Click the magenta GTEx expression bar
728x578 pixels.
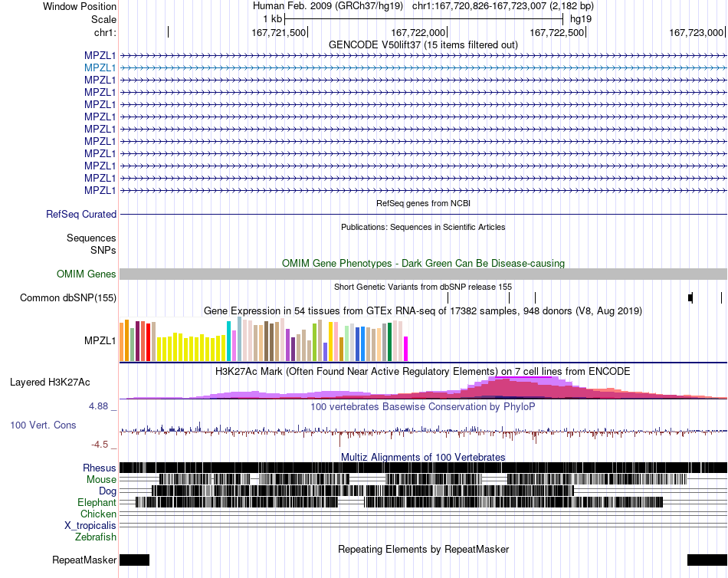click(x=406, y=349)
